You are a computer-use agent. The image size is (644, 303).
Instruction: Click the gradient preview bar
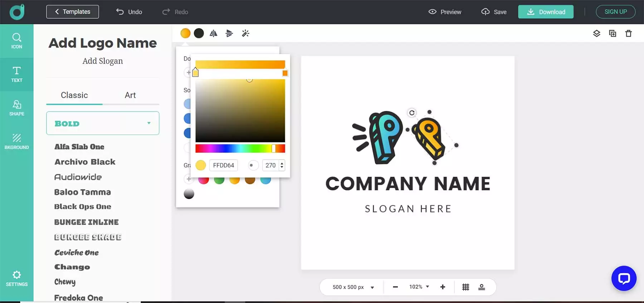[x=240, y=64]
